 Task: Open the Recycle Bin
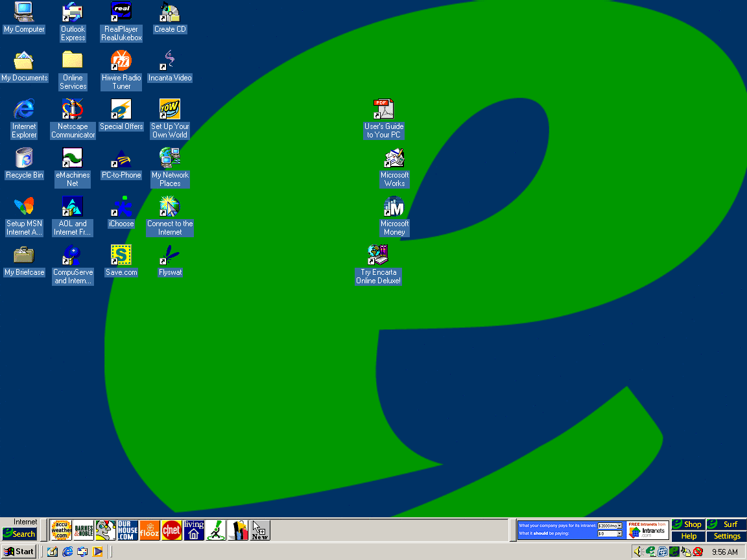click(x=24, y=158)
